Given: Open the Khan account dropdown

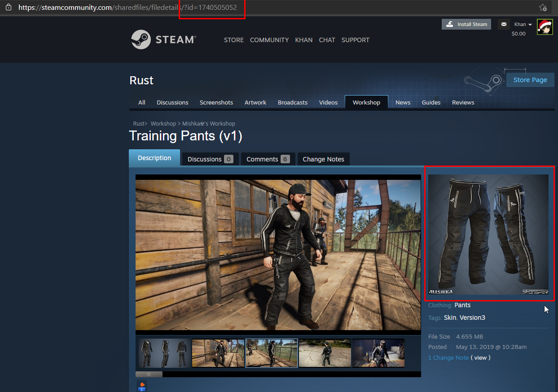Looking at the screenshot, I should 523,24.
